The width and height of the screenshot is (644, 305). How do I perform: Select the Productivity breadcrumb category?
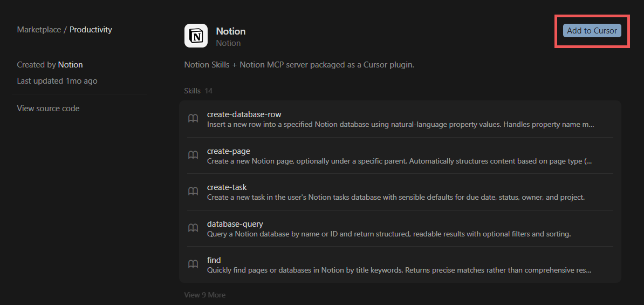[x=91, y=30]
